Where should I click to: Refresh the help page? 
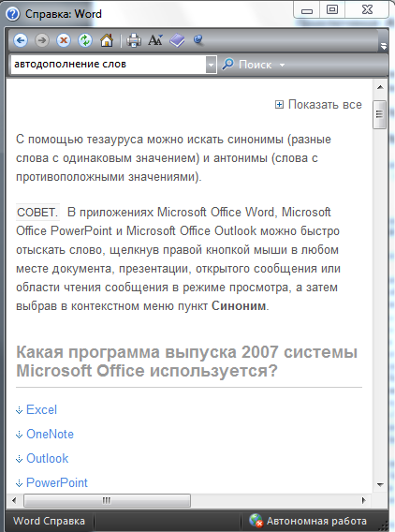coord(85,40)
